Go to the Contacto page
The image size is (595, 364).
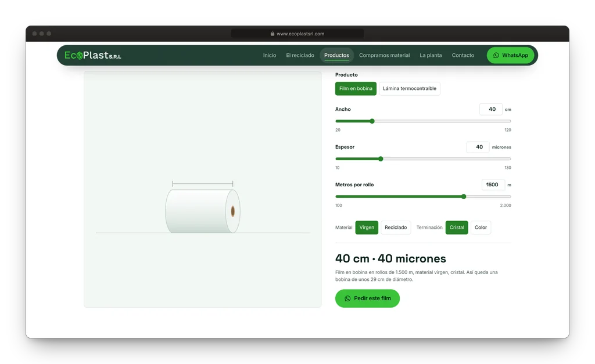463,55
